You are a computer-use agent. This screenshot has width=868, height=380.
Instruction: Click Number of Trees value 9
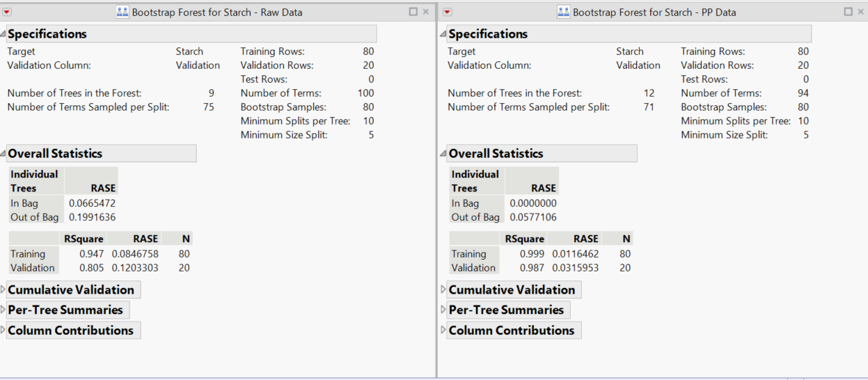(212, 93)
